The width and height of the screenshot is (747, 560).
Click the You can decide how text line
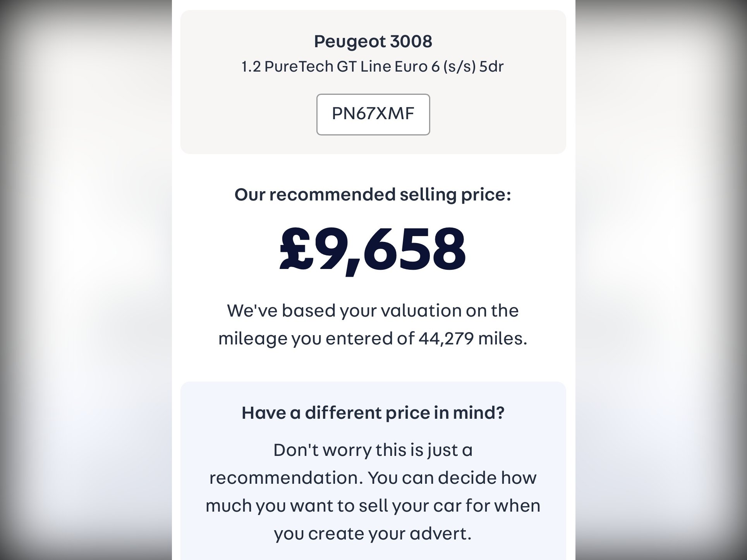pos(452,478)
